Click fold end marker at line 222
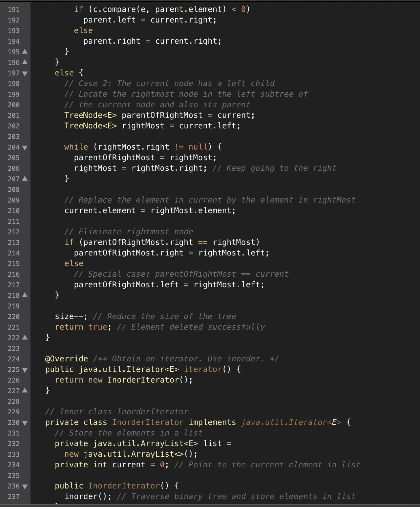Screen dimensions: 420x507 (x=25, y=338)
